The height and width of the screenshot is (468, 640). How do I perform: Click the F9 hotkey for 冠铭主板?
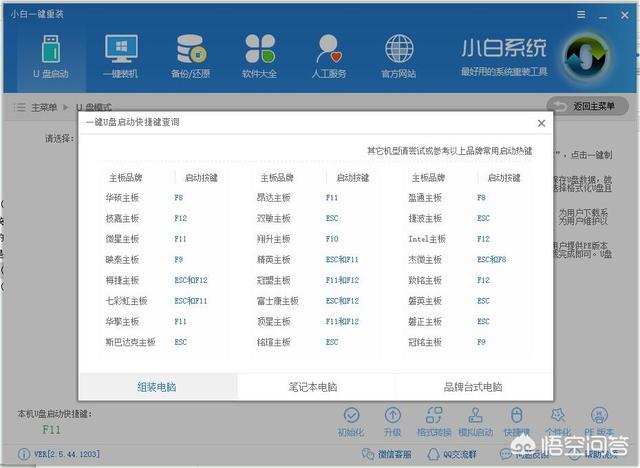tap(481, 342)
